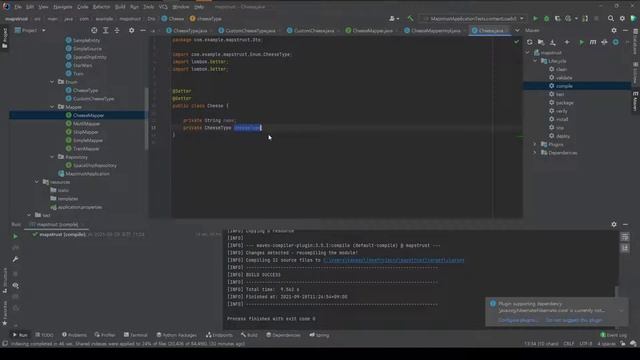Show hidden editor tabs dropdown
The width and height of the screenshot is (640, 360).
point(517,30)
